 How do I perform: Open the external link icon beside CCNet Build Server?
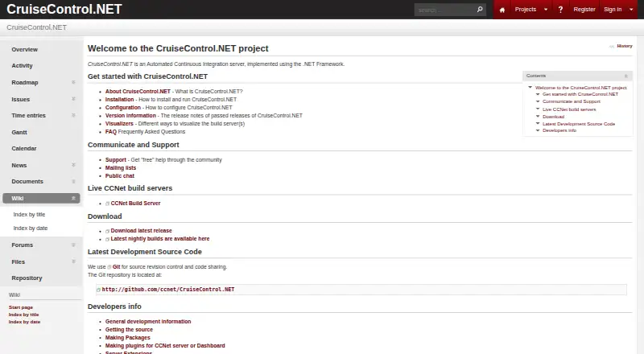(107, 204)
